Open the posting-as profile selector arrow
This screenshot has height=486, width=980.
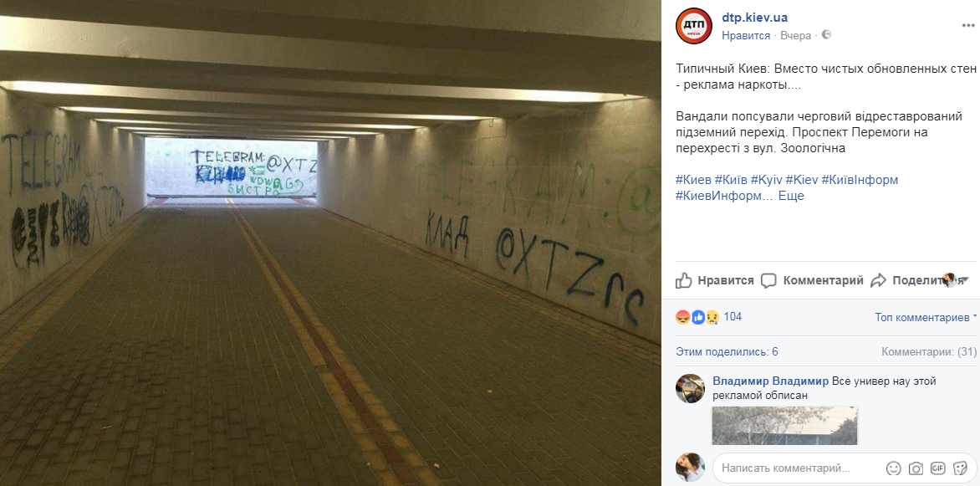point(965,279)
